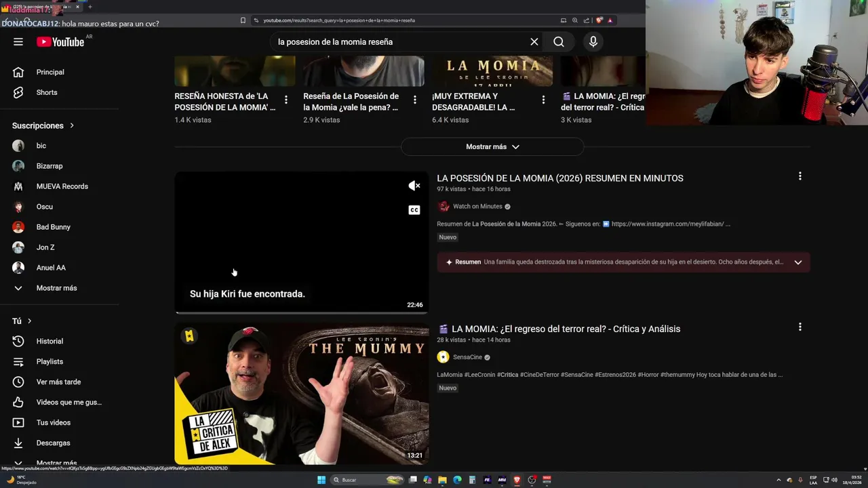Open 'RESEÑA HONESTA de LA POSESIÓN' video title
The height and width of the screenshot is (488, 868).
[225, 102]
